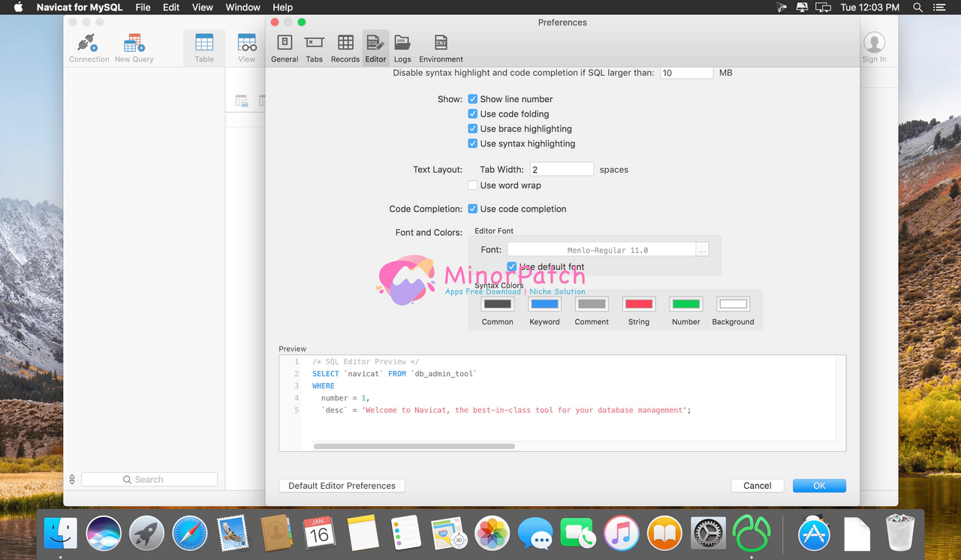This screenshot has height=560, width=961.
Task: Open Launchpad from the Dock
Action: [x=146, y=533]
